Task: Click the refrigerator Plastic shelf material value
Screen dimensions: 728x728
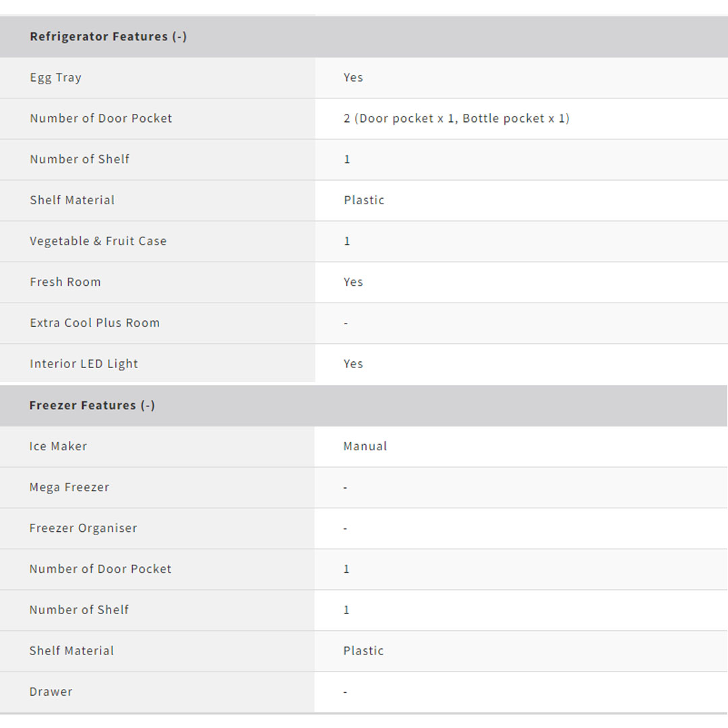Action: (364, 200)
